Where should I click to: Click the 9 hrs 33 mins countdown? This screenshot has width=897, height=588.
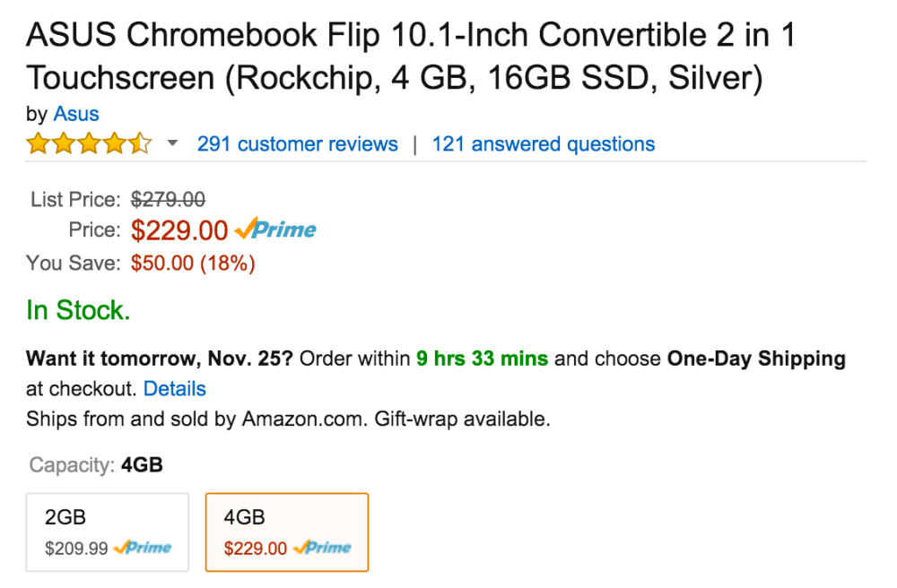tap(482, 359)
